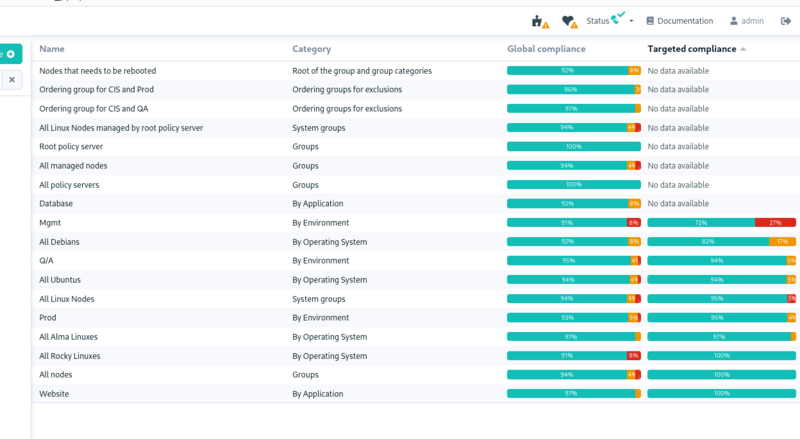
Task: Open Ordering group for CIS and QA
Action: point(94,109)
